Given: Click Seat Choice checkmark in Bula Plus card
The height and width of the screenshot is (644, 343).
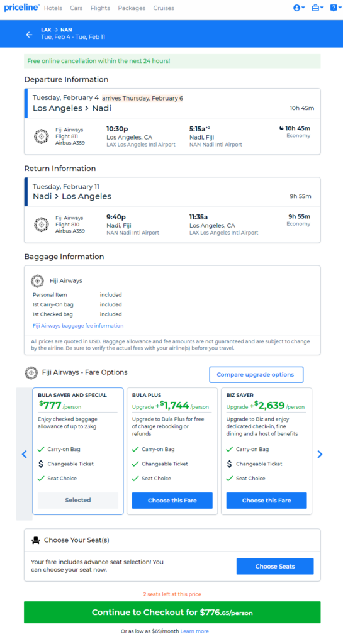Looking at the screenshot, I should (135, 479).
